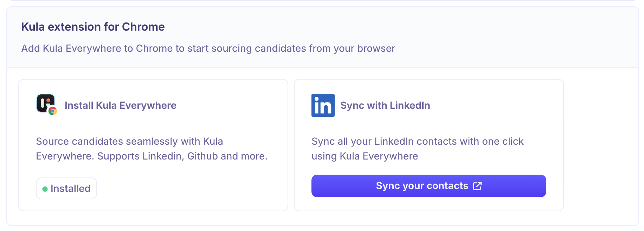The image size is (644, 231).
Task: Click the Kula Everywhere app icon
Action: pos(45,103)
